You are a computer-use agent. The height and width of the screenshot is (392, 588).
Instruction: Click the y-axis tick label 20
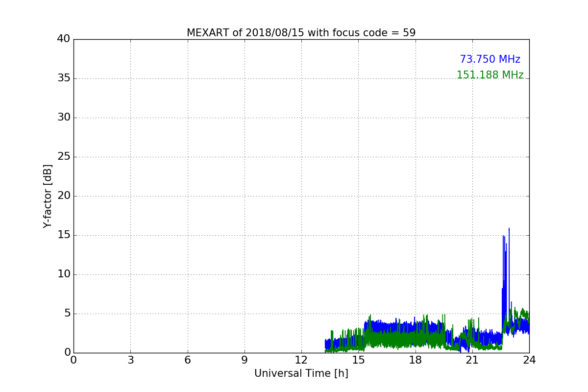point(64,196)
